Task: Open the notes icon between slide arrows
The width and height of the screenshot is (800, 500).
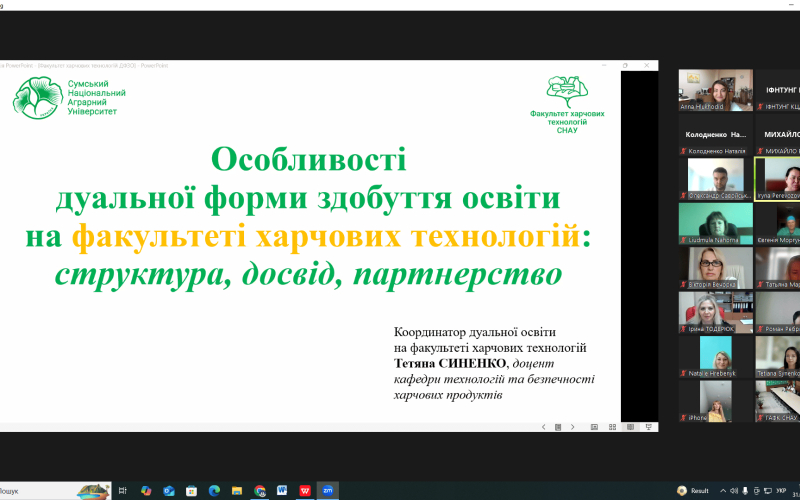Action: click(x=558, y=427)
